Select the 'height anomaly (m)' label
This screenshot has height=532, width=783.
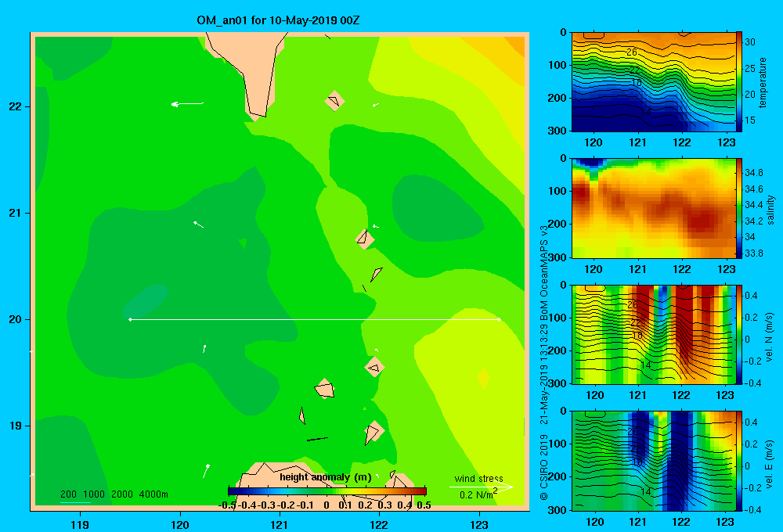[x=326, y=477]
